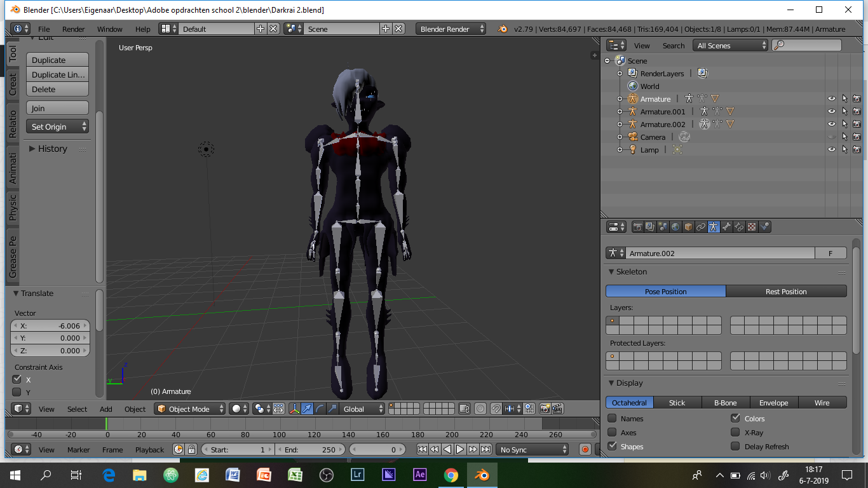The height and width of the screenshot is (488, 868).
Task: Click the Lamp data icon in outliner
Action: click(x=677, y=149)
